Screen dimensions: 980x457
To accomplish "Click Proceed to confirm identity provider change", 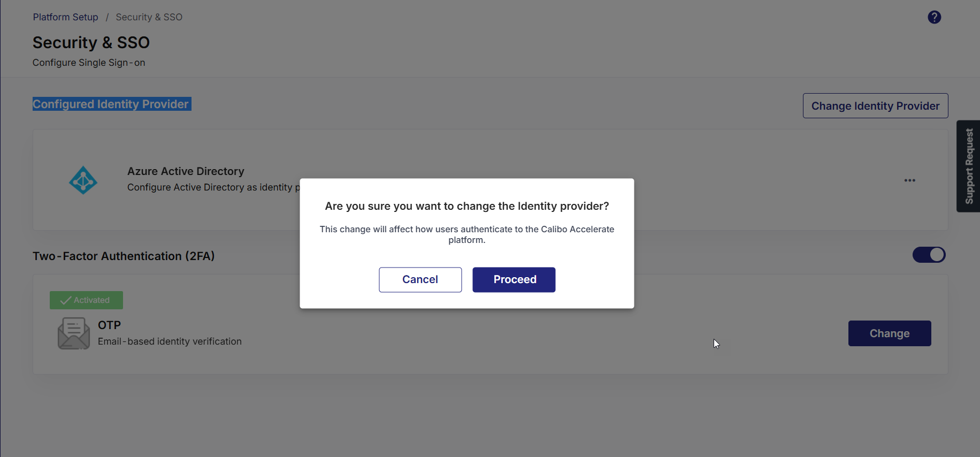I will tap(514, 279).
